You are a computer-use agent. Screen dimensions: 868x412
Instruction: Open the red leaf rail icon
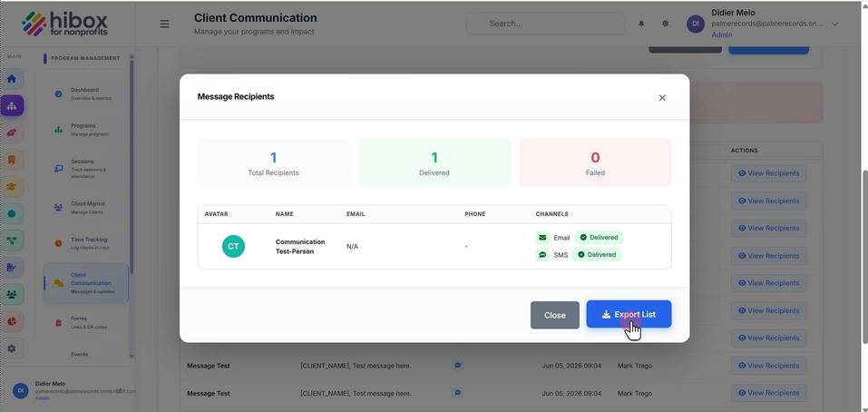tap(12, 132)
